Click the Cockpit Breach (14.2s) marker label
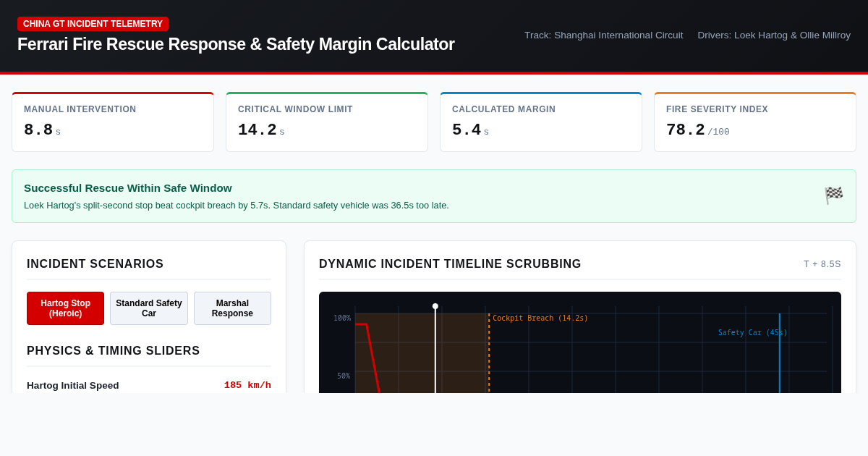 pos(540,318)
